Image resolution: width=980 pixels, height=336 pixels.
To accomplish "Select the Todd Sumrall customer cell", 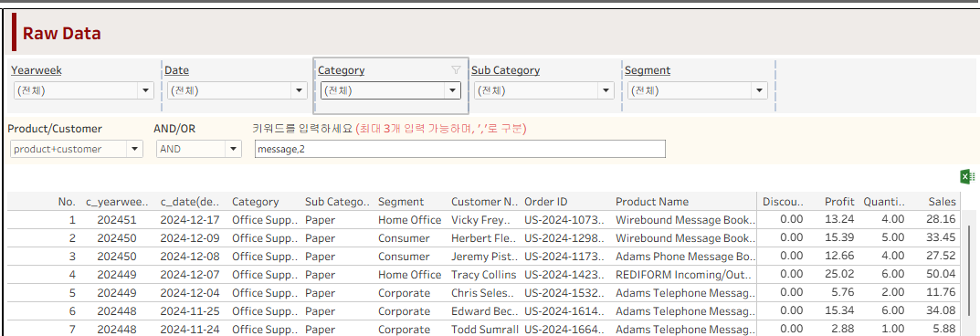I will [x=485, y=329].
